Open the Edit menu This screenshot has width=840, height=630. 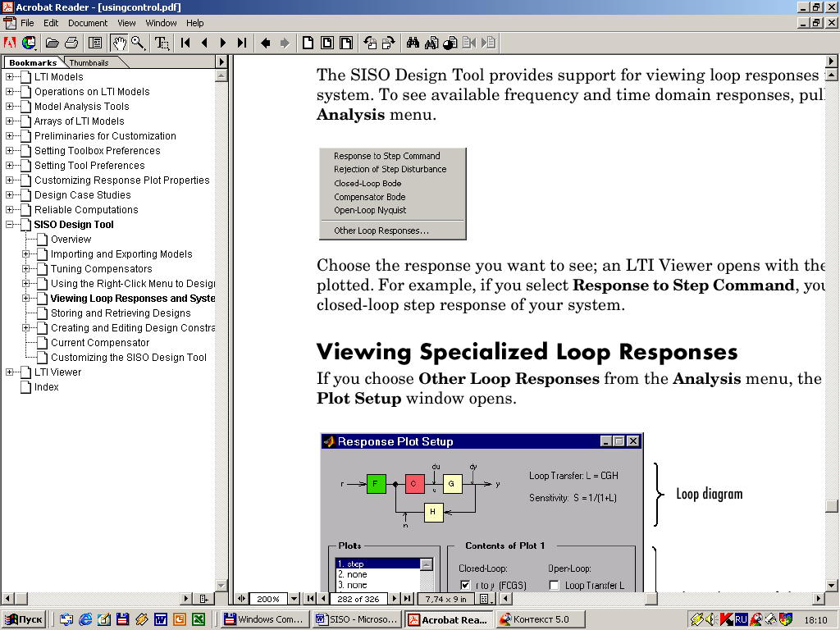point(51,23)
